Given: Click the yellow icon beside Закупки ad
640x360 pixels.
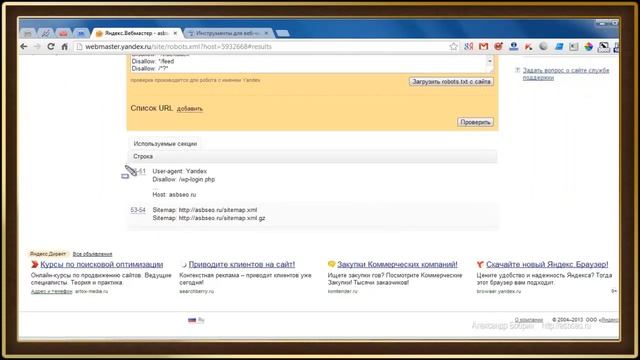Looking at the screenshot, I should (331, 264).
